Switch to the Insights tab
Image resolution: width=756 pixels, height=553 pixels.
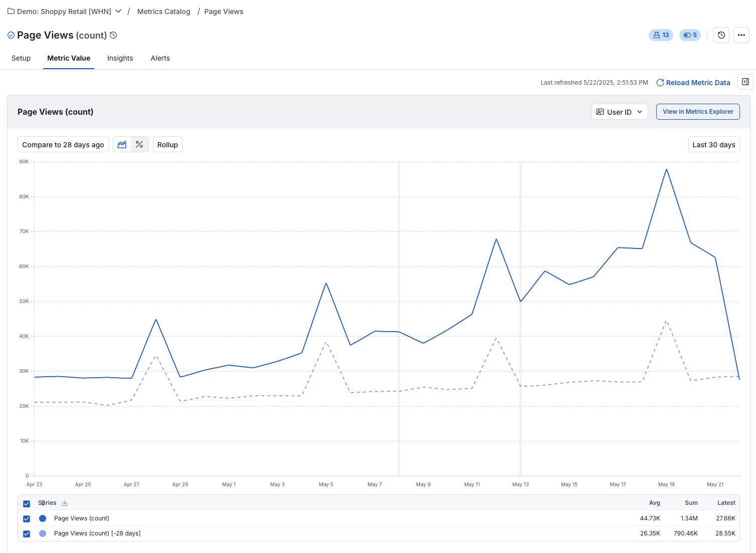coord(120,58)
